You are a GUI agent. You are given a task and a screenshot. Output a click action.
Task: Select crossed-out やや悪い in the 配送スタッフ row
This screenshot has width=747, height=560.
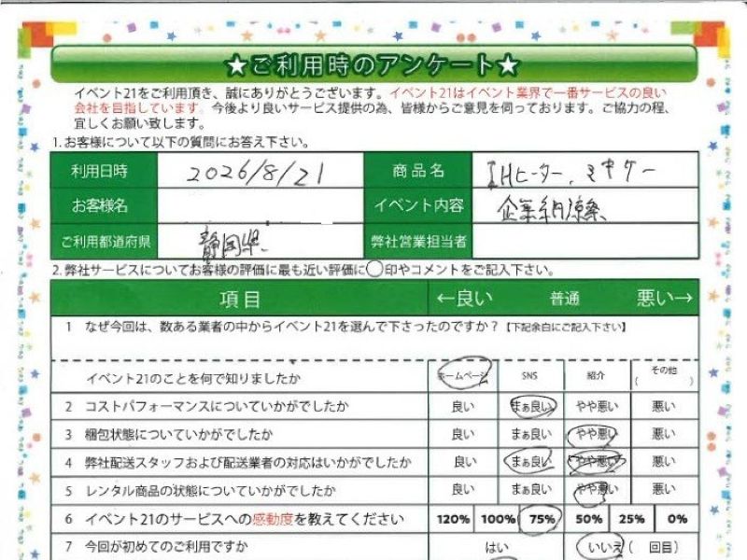pyautogui.click(x=597, y=462)
